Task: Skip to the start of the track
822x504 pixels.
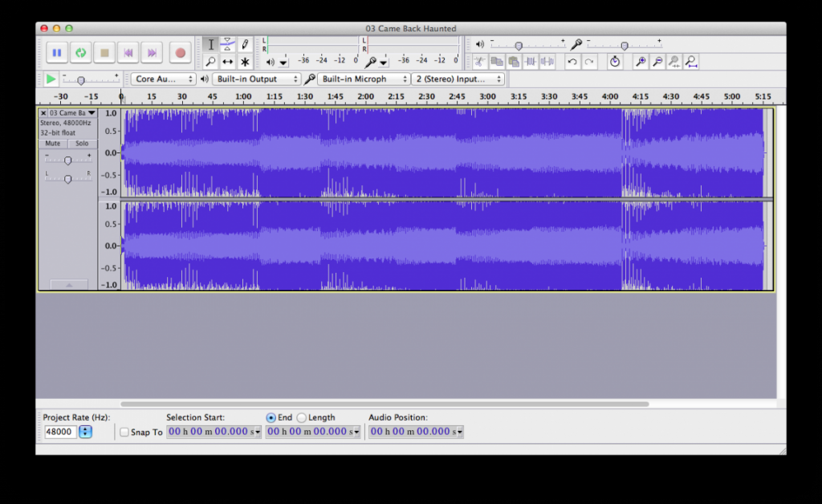Action: 128,52
